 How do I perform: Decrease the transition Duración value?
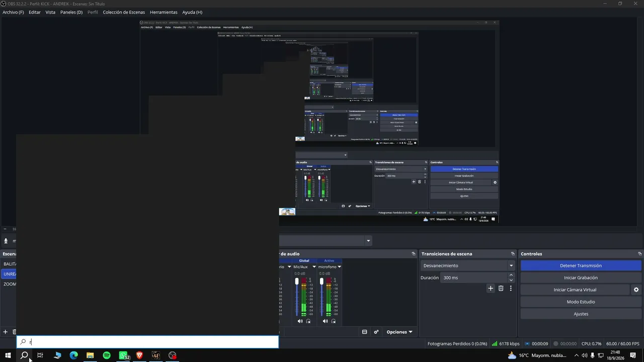(x=511, y=280)
